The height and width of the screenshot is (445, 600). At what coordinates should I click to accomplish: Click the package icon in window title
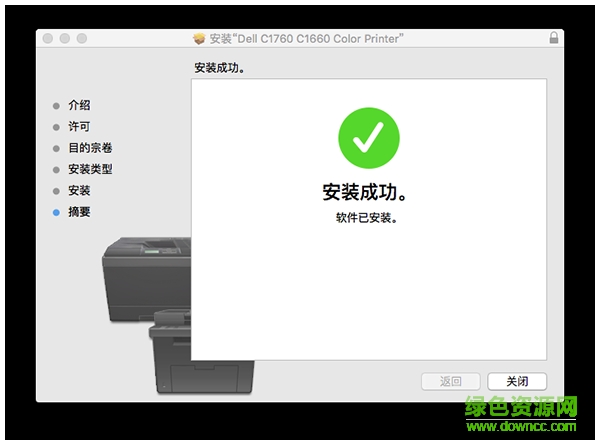pyautogui.click(x=199, y=38)
